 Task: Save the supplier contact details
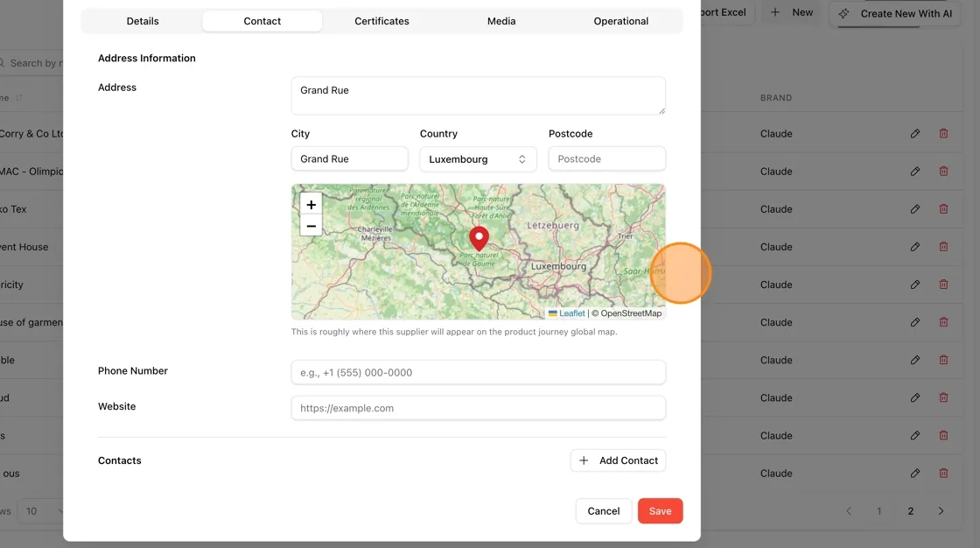[x=660, y=511]
